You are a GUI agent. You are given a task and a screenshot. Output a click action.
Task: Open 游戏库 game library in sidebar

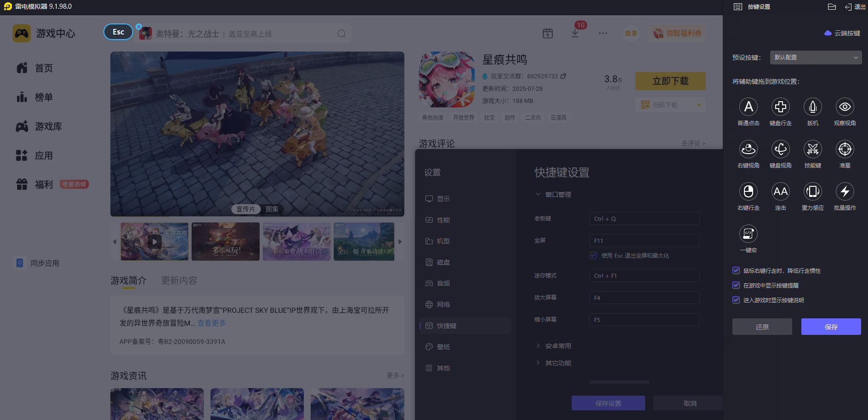pos(40,127)
